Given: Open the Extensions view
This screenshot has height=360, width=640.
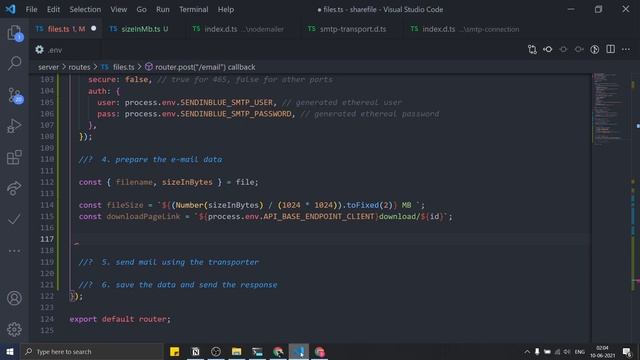Looking at the screenshot, I should click(14, 157).
